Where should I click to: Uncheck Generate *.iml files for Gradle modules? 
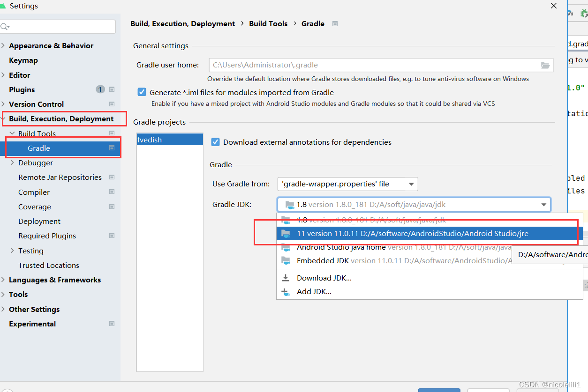point(142,92)
